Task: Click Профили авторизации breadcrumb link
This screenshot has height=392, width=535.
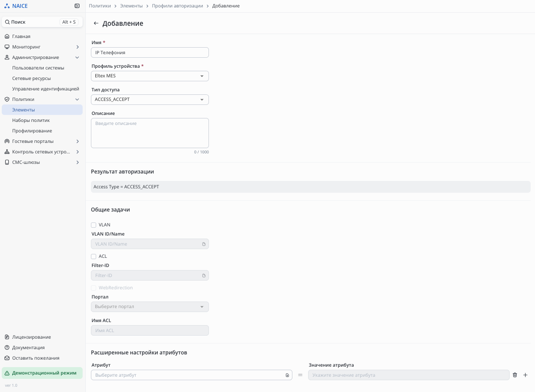Action: click(x=177, y=6)
